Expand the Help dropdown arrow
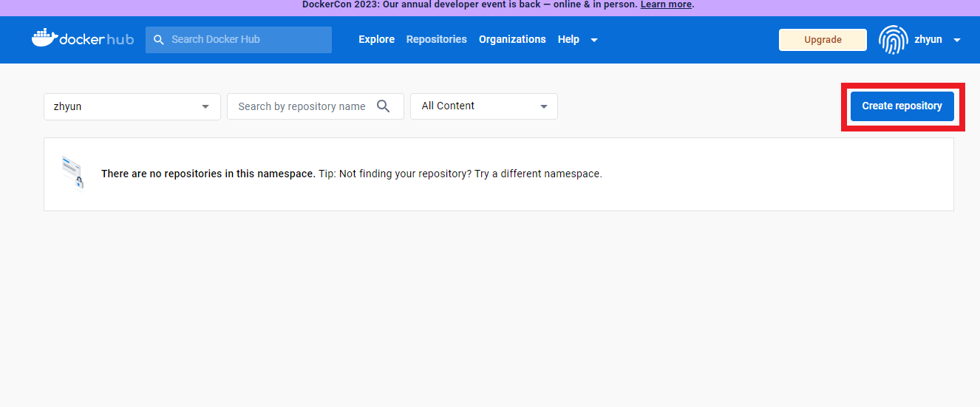This screenshot has height=407, width=980. [594, 41]
